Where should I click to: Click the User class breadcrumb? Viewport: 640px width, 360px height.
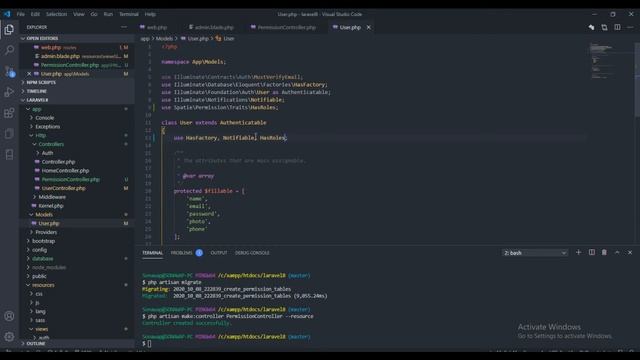click(229, 38)
